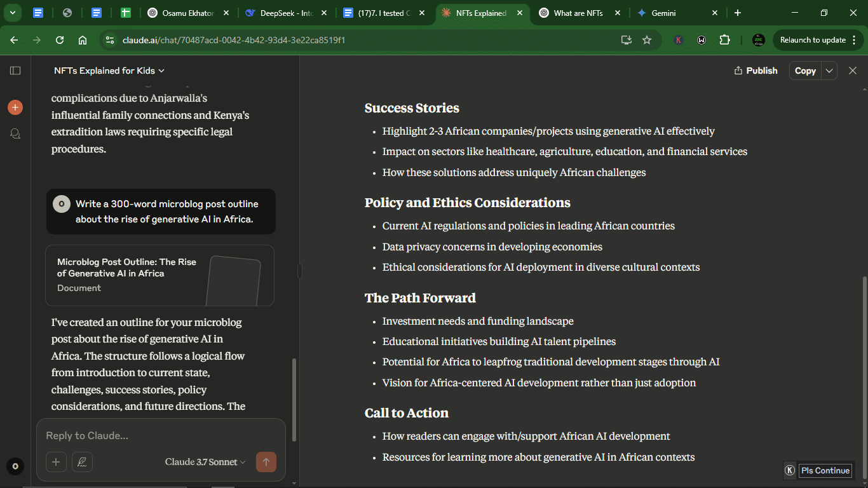Close the Gemini tab
This screenshot has height=488, width=868.
coord(715,13)
